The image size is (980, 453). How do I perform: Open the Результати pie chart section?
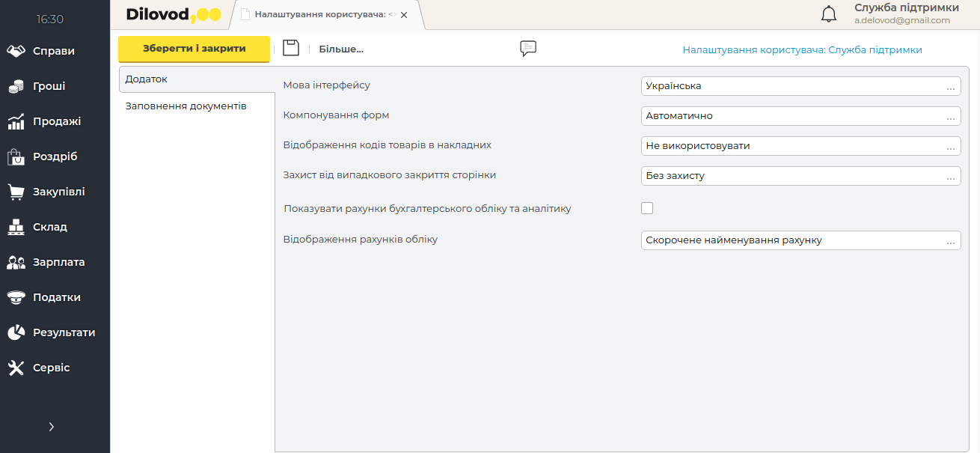click(x=64, y=332)
